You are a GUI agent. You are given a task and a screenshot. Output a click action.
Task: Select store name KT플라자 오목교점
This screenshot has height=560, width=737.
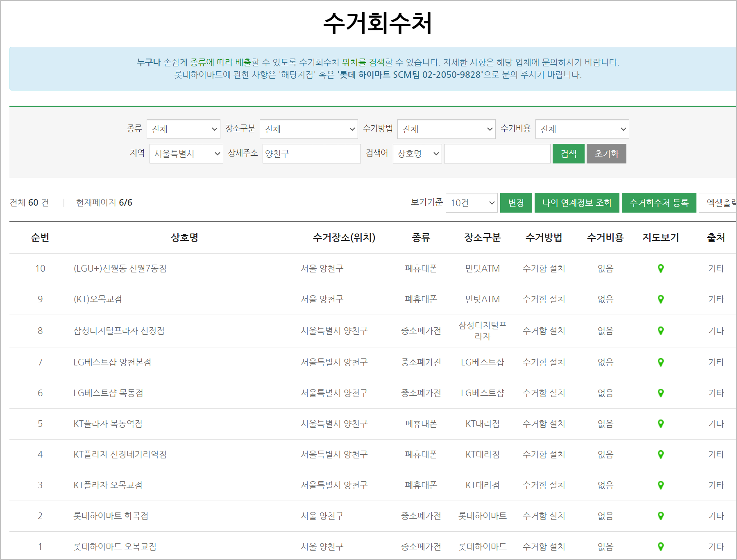pyautogui.click(x=108, y=485)
